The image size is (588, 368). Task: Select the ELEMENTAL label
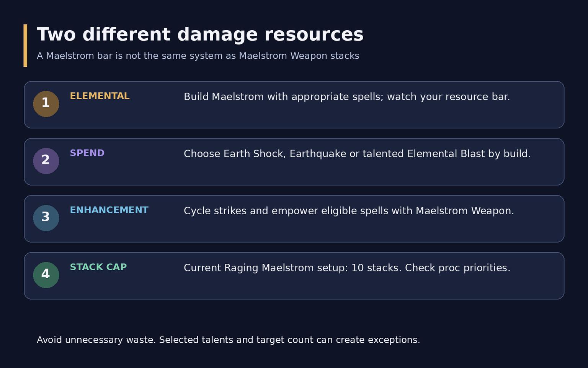(x=100, y=96)
